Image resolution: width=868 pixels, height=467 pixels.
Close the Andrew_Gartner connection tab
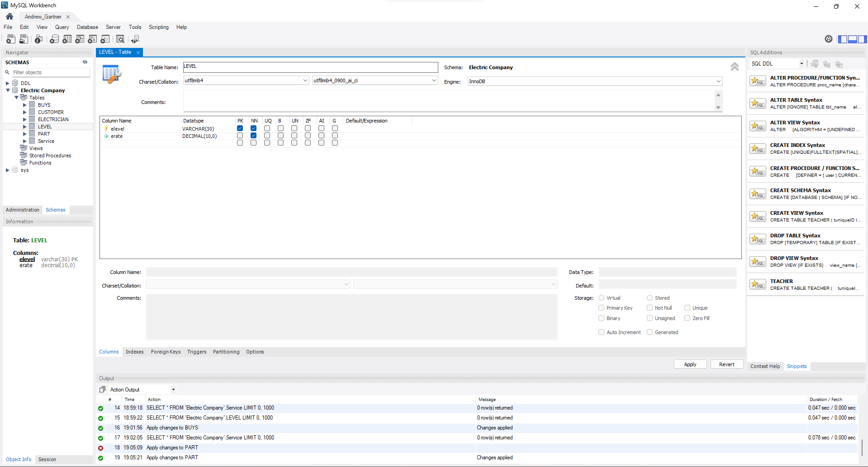coord(68,17)
